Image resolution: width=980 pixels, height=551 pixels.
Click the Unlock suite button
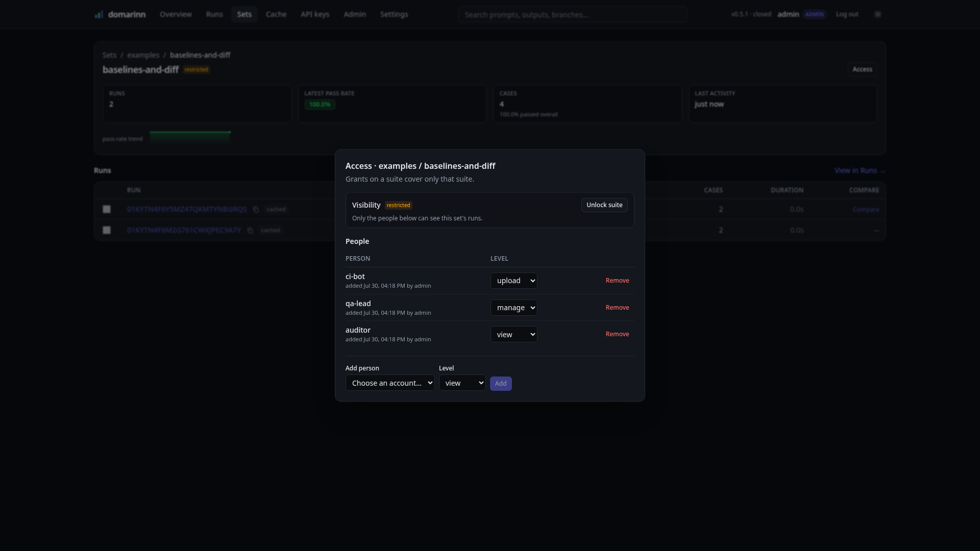pyautogui.click(x=604, y=205)
